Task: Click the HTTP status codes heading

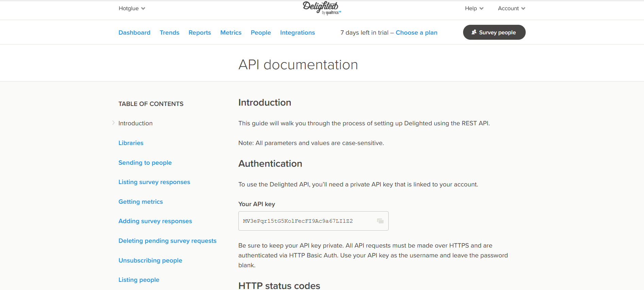Action: click(279, 286)
